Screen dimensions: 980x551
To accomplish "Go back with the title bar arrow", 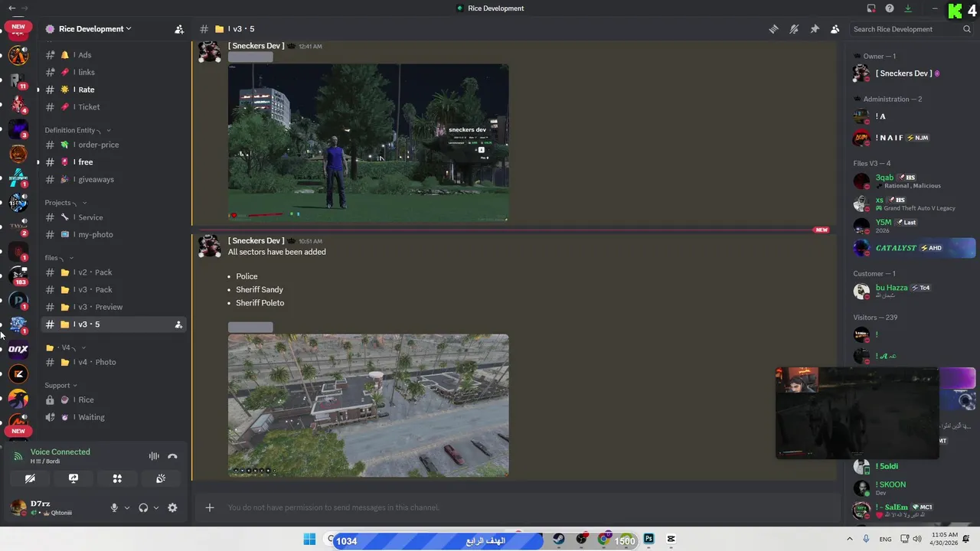I will (x=11, y=8).
